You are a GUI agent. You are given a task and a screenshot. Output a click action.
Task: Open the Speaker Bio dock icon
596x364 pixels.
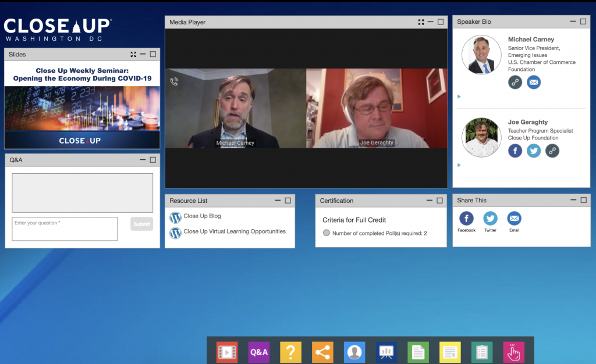354,352
